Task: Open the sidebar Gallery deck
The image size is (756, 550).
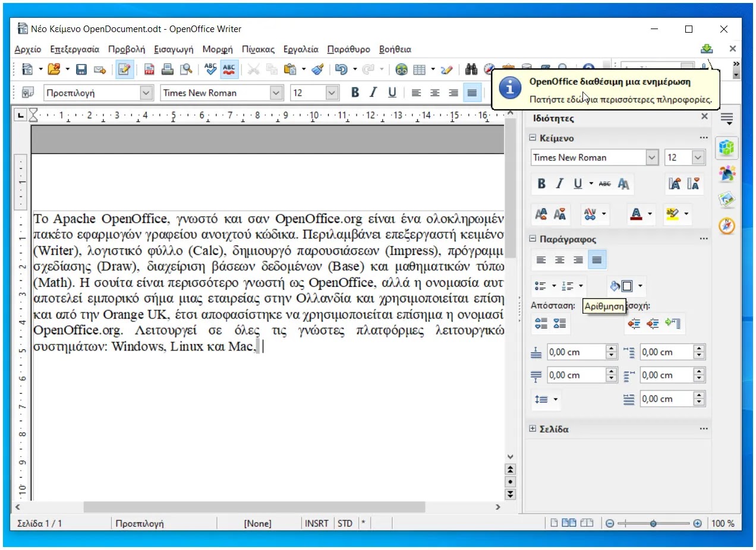Action: (x=727, y=200)
